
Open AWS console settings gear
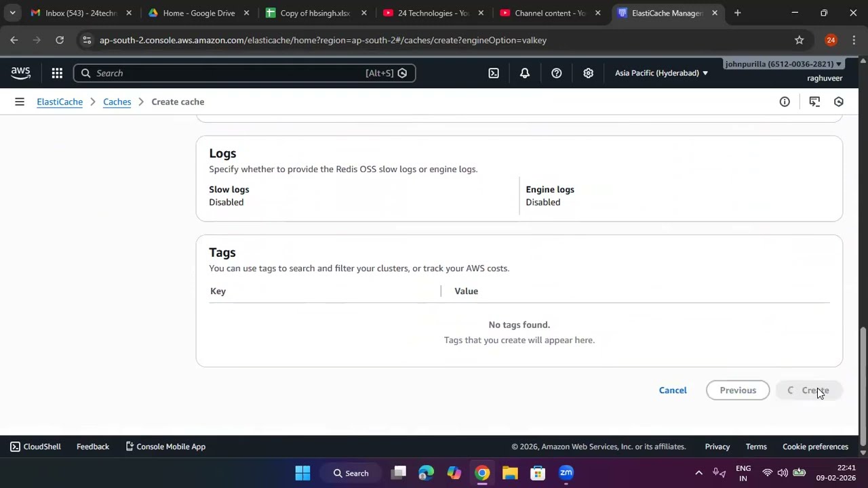588,73
